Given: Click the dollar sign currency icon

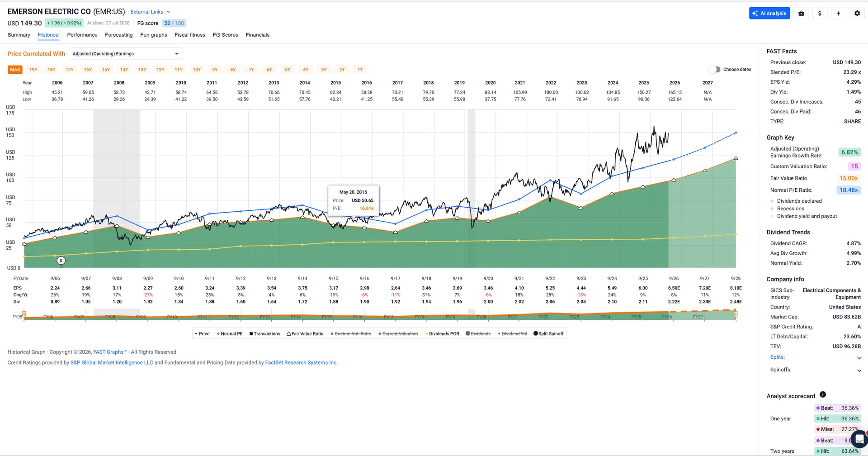Looking at the screenshot, I should coord(820,13).
